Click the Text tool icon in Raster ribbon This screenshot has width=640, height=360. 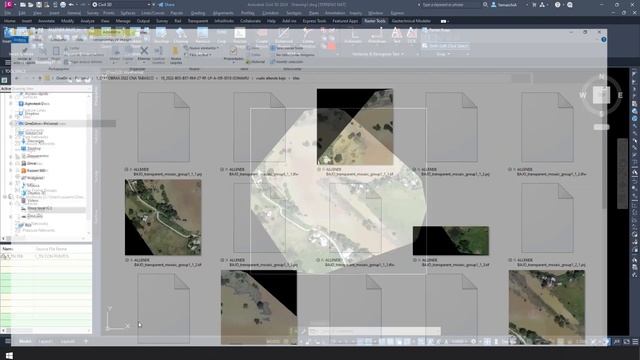click(x=396, y=35)
